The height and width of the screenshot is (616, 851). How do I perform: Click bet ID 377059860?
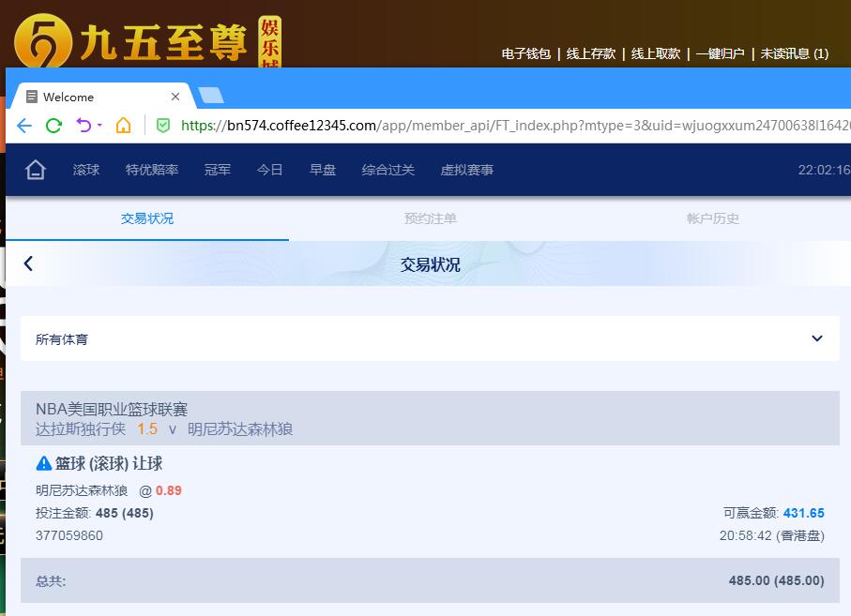coord(68,535)
